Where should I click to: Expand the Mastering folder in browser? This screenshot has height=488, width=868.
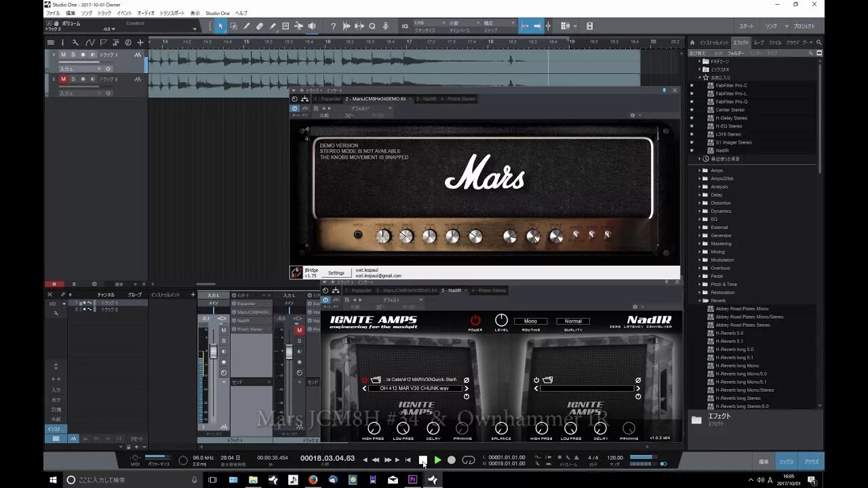pyautogui.click(x=699, y=244)
